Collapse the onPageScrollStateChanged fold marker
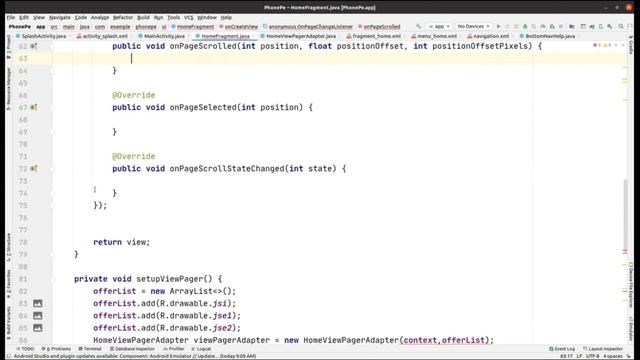 point(52,169)
